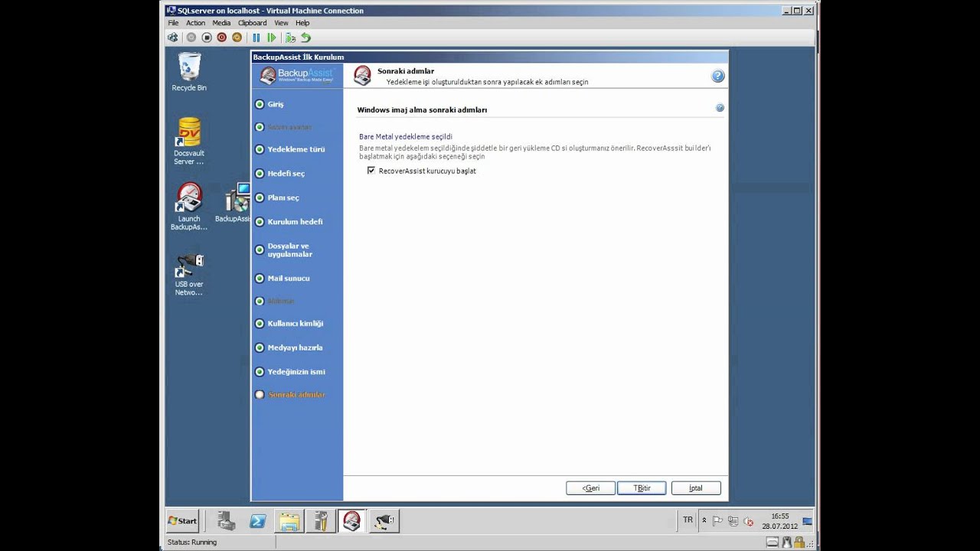Select the USB over Network desktop icon
Screen dimensions: 980x551
[x=189, y=274]
